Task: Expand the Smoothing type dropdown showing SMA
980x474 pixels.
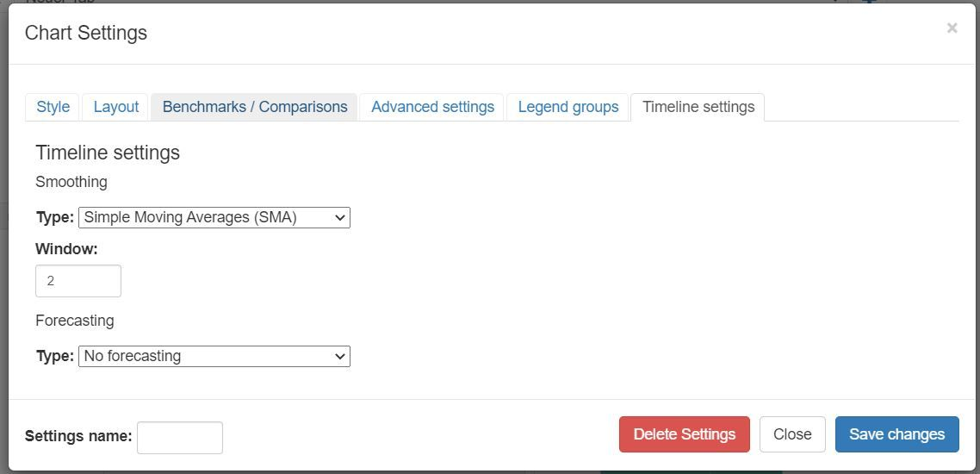Action: pos(214,217)
